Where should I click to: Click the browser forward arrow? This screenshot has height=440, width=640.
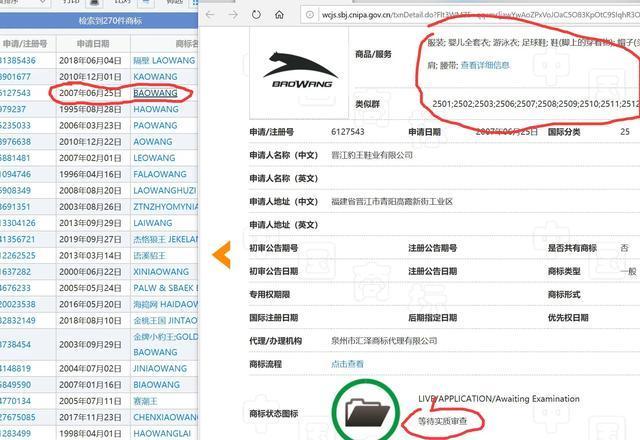coord(233,15)
